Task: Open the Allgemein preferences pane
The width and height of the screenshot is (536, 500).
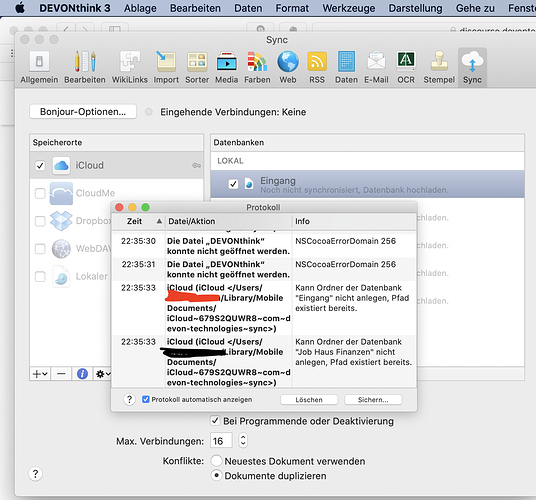Action: [x=39, y=68]
